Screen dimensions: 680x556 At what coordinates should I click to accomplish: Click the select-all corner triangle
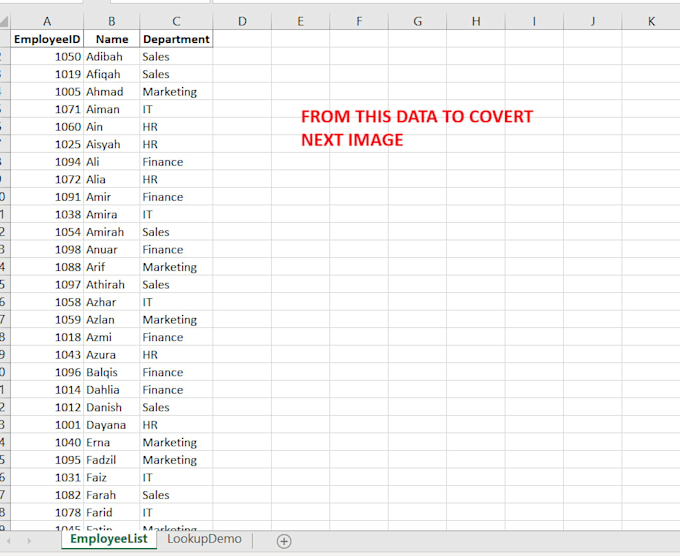click(4, 21)
